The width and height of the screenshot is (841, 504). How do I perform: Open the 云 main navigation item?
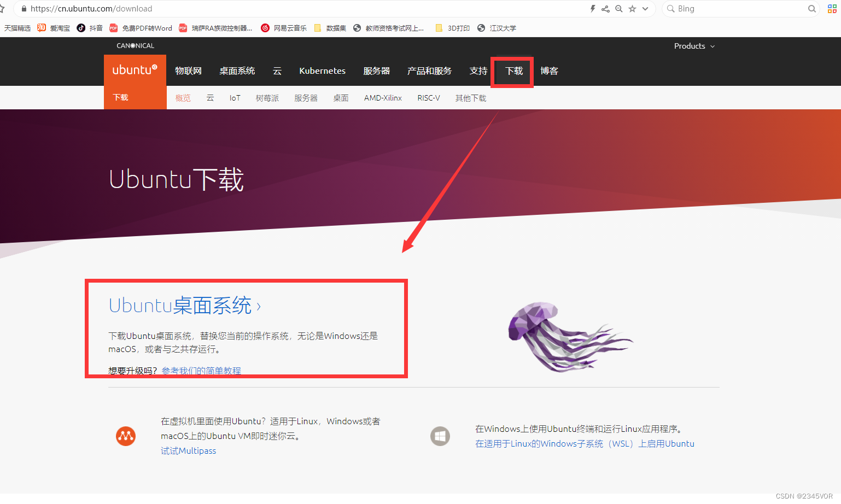pos(277,71)
